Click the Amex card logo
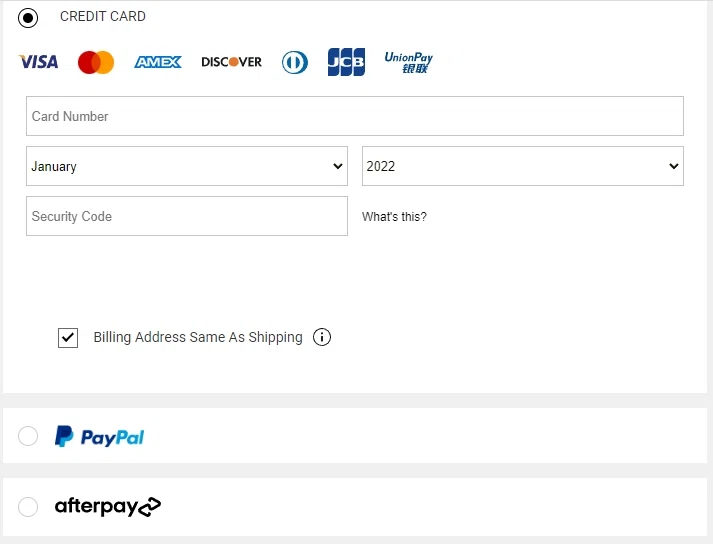This screenshot has height=544, width=713. tap(158, 62)
